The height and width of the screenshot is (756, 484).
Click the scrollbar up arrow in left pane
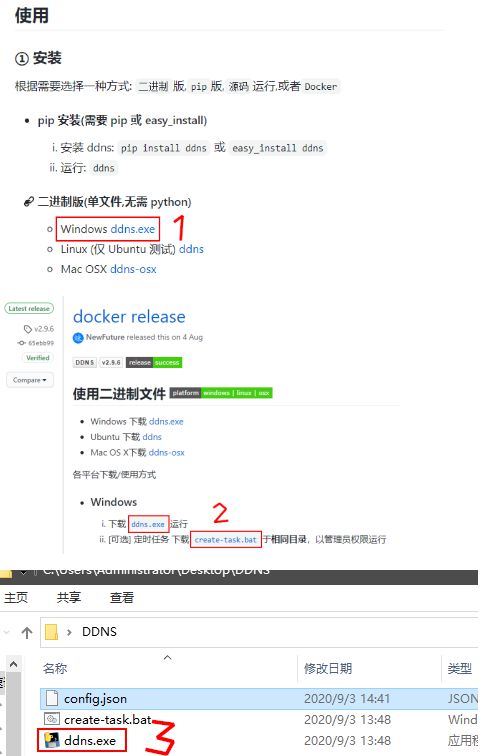[x=13, y=665]
